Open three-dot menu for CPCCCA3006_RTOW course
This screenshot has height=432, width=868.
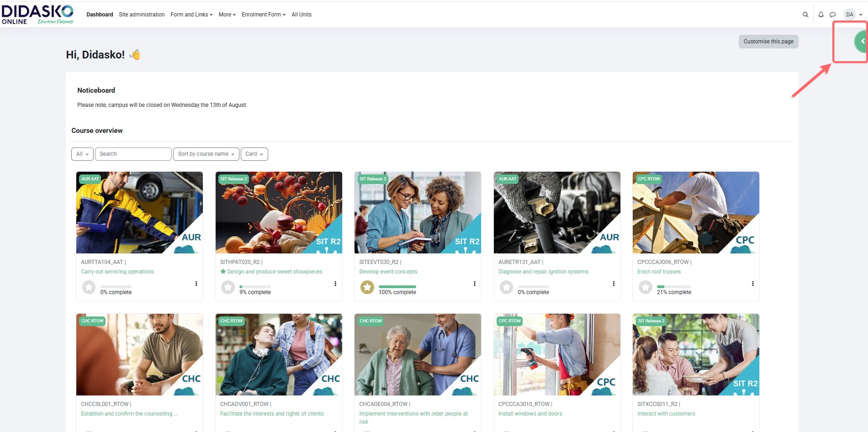click(x=752, y=284)
